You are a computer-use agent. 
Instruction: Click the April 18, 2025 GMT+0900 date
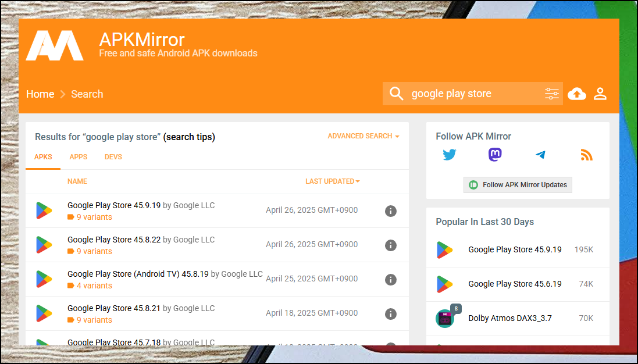[312, 313]
